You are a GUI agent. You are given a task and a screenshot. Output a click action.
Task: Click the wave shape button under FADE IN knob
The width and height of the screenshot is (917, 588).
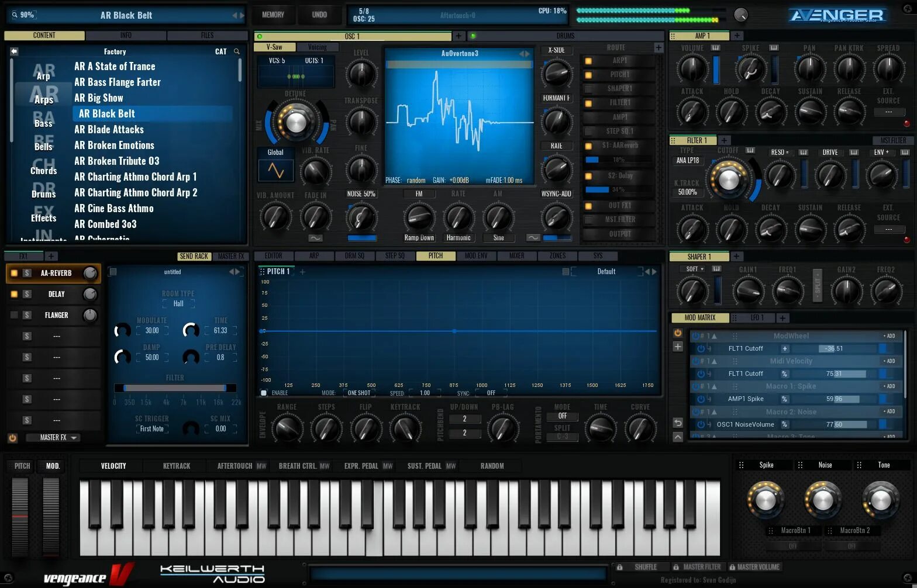click(315, 238)
